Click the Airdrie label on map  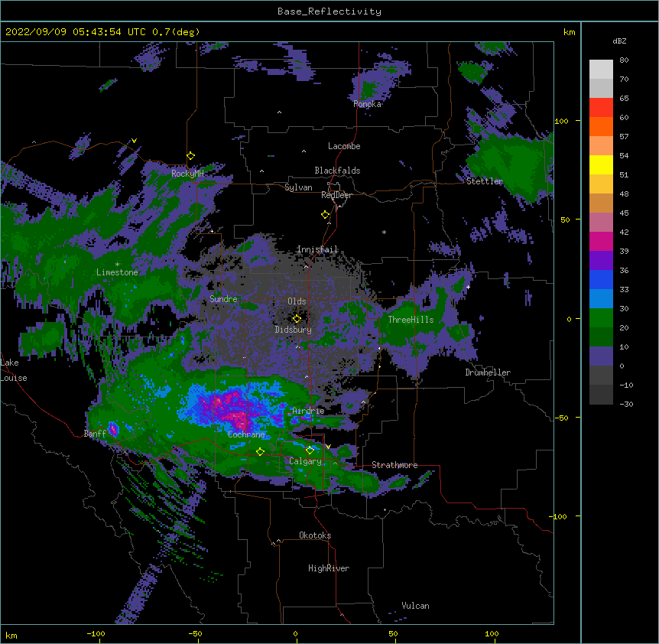click(308, 411)
